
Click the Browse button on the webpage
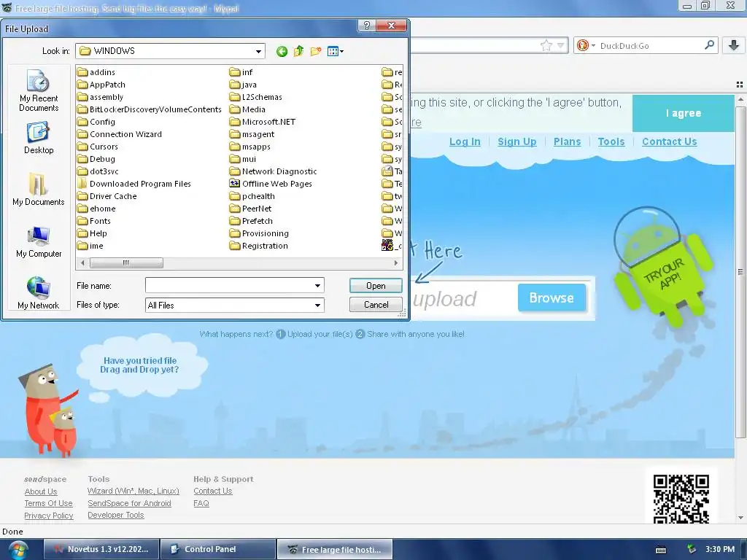click(x=551, y=297)
